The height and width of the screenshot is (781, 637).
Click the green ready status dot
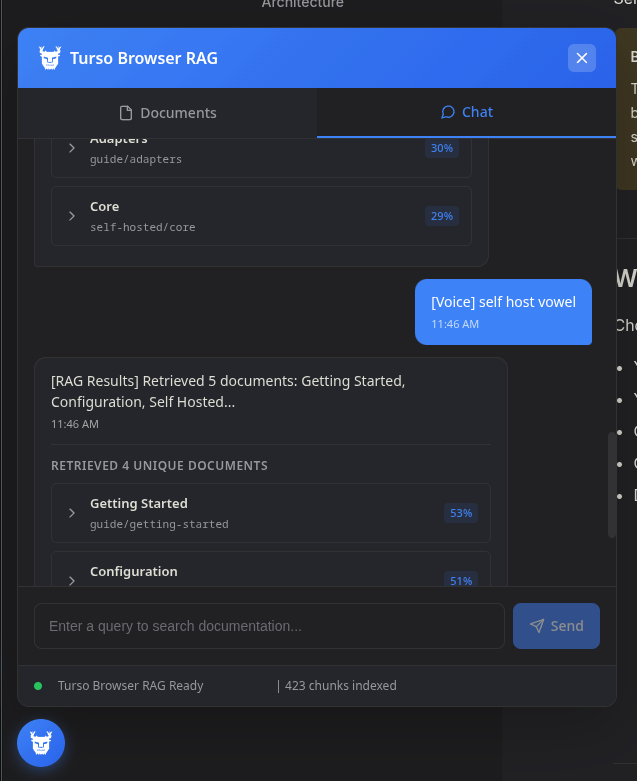tap(38, 686)
